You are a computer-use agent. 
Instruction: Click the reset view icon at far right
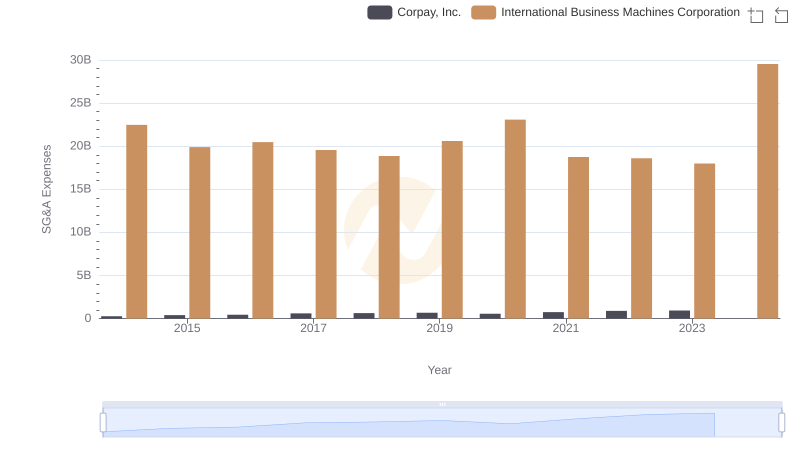pyautogui.click(x=781, y=14)
